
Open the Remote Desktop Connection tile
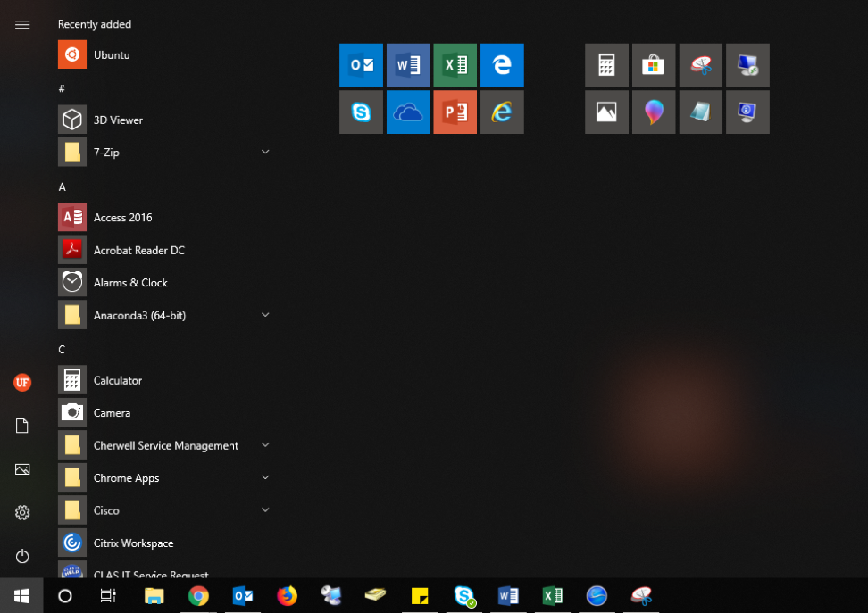(x=747, y=65)
